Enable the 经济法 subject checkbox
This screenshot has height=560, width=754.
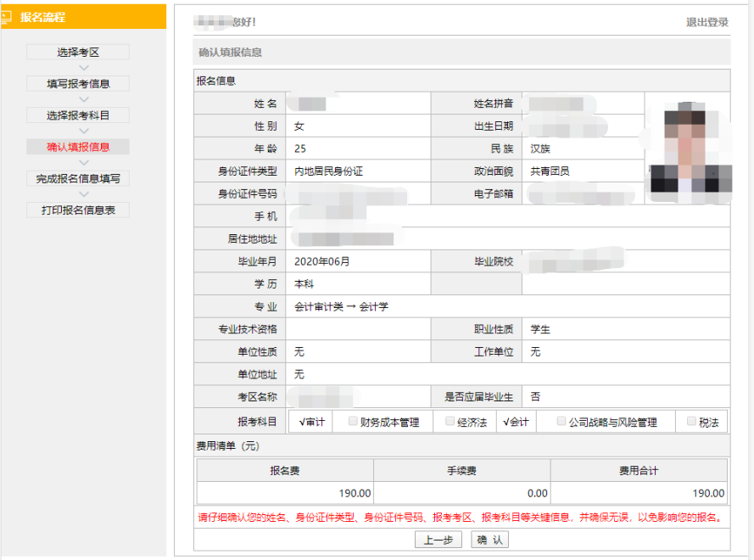pyautogui.click(x=449, y=420)
